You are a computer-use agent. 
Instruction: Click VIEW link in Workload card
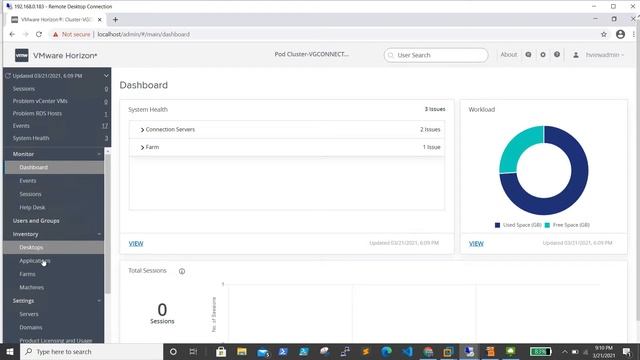coord(476,243)
